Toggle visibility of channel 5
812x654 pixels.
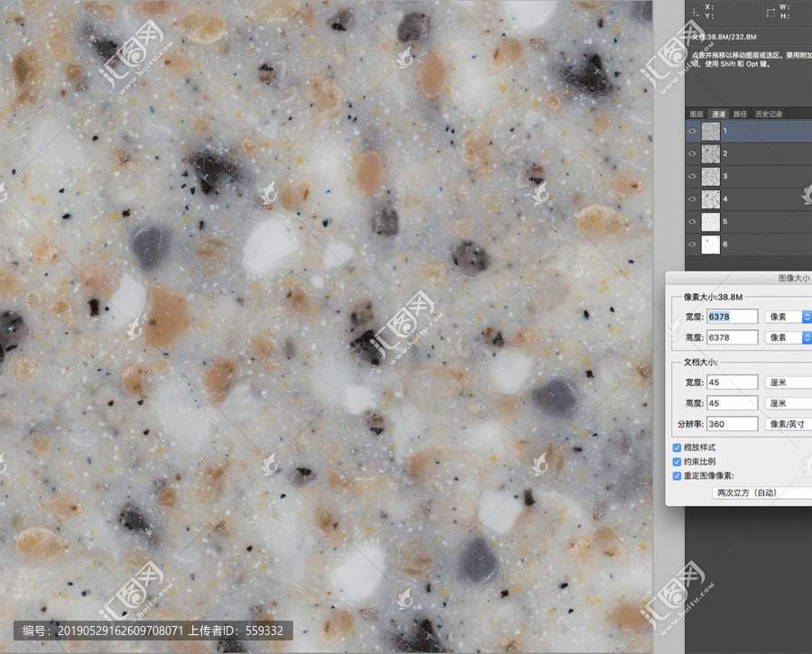(x=692, y=222)
